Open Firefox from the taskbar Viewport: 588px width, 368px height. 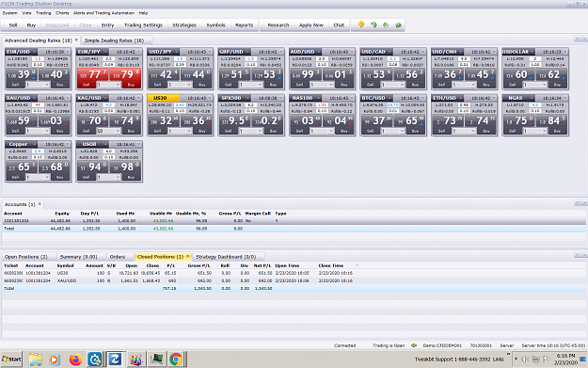(75, 360)
